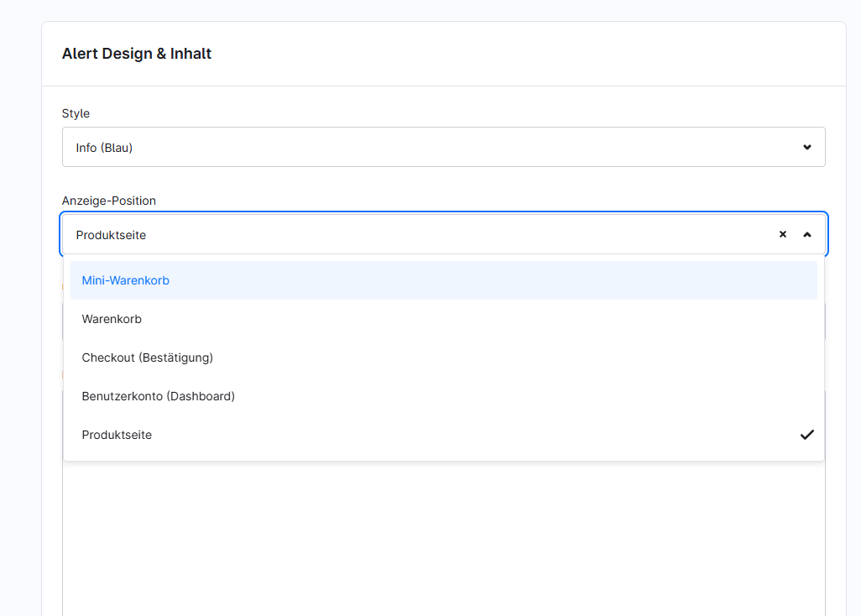Image resolution: width=861 pixels, height=616 pixels.
Task: Clear the Anzeige-Position selection with the x icon
Action: click(782, 235)
